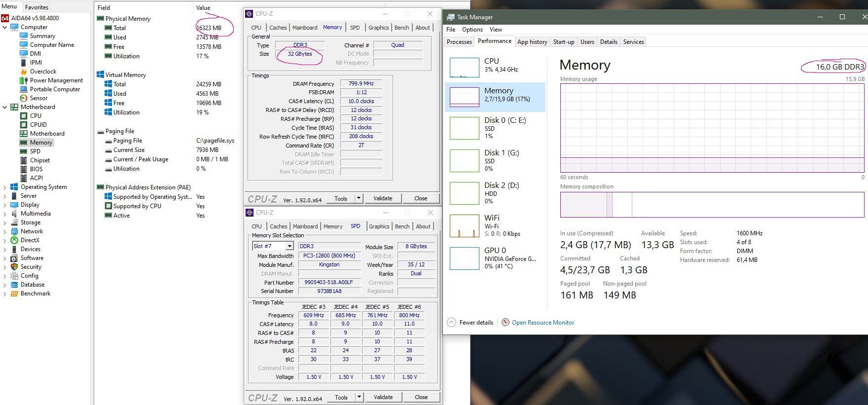Click the Resource Monitor icon in Task Manager
868x405 pixels.
tap(506, 322)
